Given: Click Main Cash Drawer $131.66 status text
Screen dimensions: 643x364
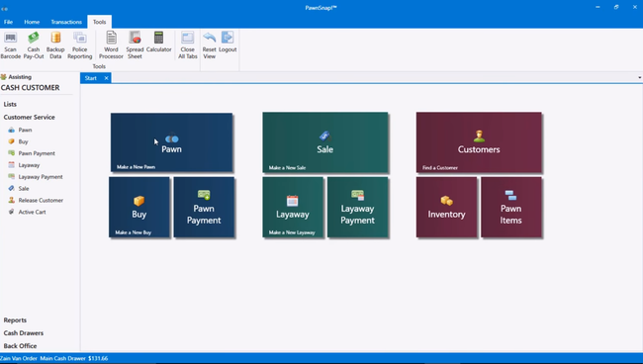Looking at the screenshot, I should [x=74, y=358].
